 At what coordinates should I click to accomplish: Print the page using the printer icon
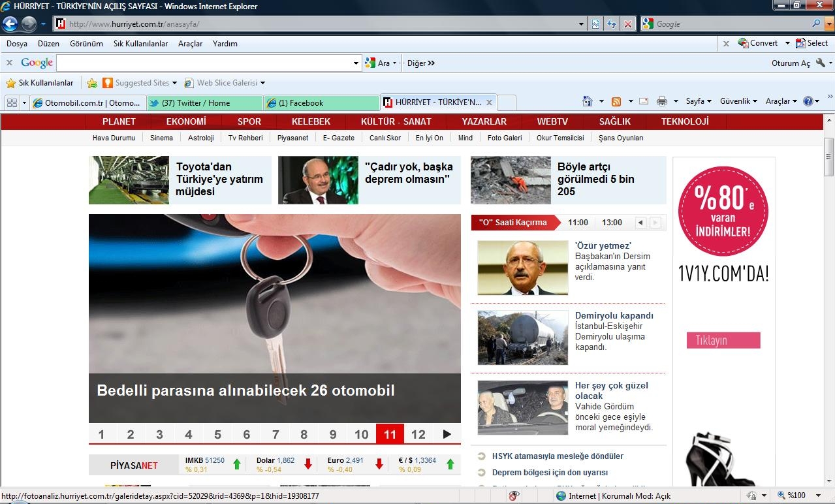point(662,101)
